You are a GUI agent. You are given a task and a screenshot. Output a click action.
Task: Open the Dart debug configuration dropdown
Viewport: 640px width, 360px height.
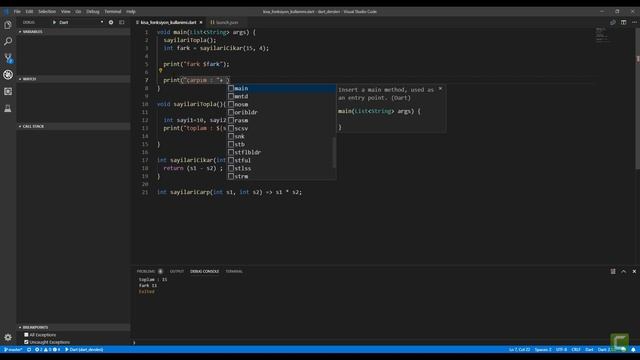[82, 22]
